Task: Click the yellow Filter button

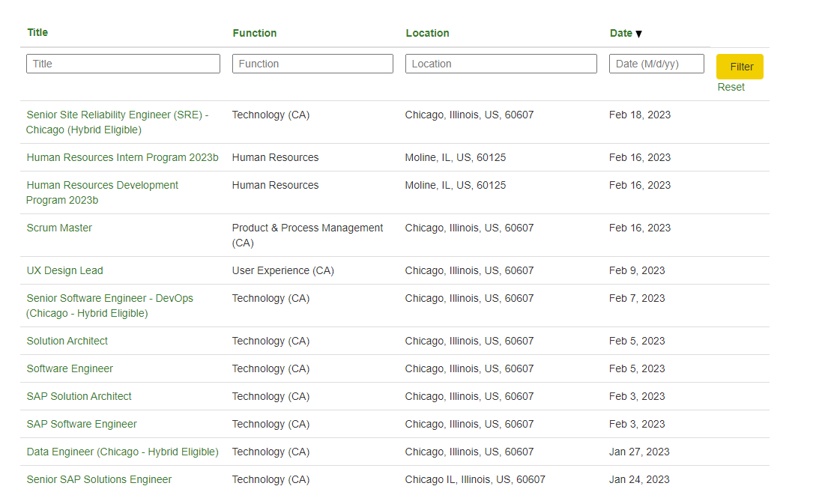Action: click(x=740, y=67)
